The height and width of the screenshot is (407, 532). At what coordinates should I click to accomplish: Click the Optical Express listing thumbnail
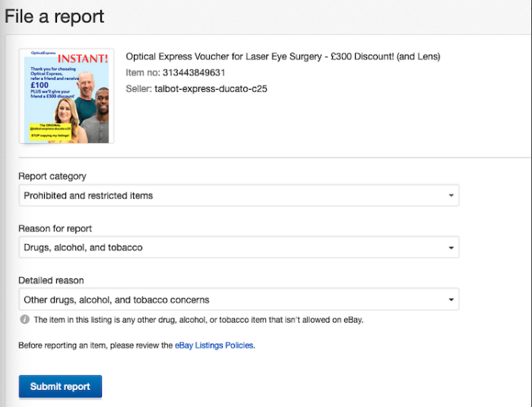click(x=67, y=96)
